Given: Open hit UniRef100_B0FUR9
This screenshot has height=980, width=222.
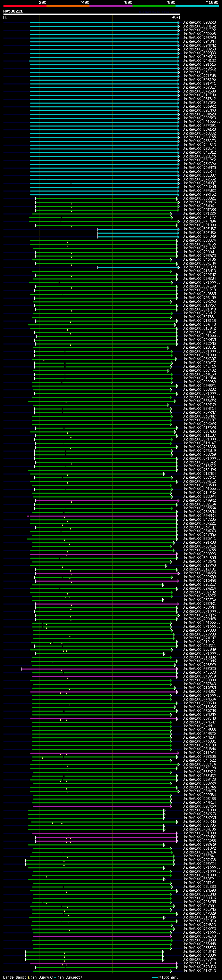Looking at the screenshot, I should [x=199, y=237].
